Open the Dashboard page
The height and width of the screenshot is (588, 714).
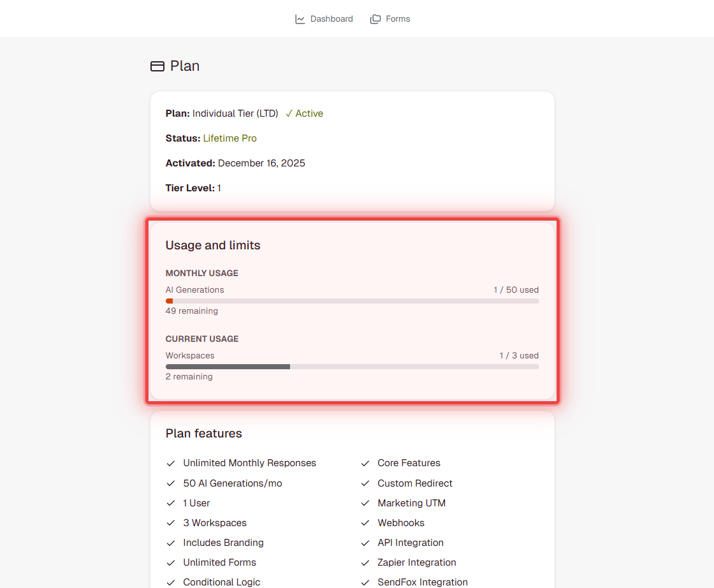[331, 18]
